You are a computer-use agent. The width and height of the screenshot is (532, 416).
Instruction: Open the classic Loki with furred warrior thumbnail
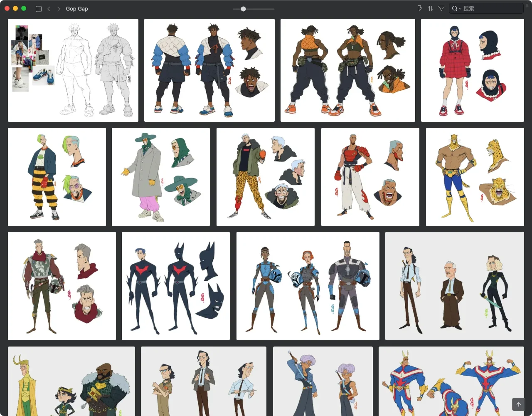(71, 381)
